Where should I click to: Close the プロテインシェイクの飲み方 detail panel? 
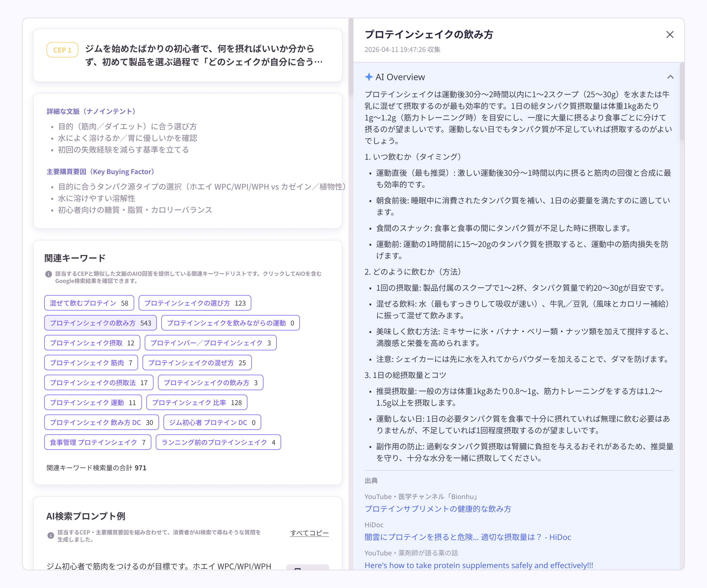click(x=670, y=35)
